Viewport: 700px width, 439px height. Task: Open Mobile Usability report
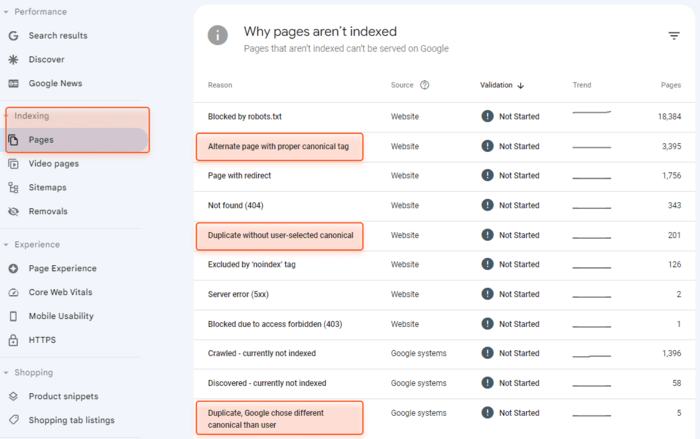click(61, 316)
